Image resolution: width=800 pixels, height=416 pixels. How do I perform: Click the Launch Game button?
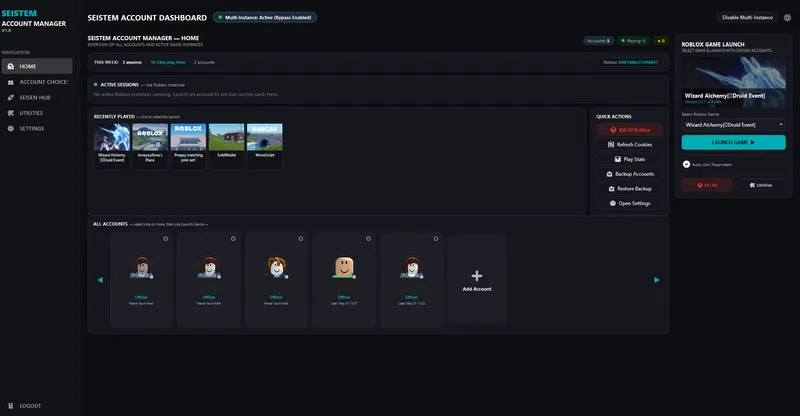(734, 142)
